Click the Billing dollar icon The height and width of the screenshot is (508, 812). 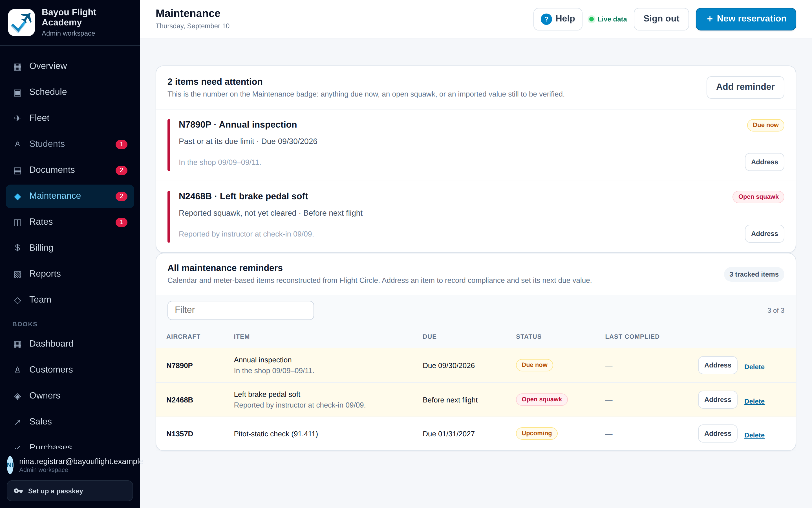tap(17, 248)
